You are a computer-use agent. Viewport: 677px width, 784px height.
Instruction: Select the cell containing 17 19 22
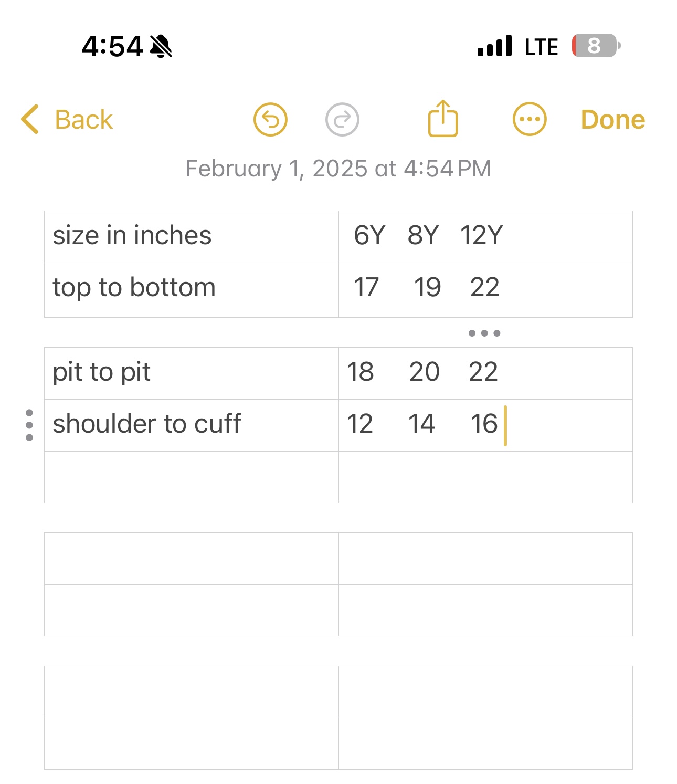point(485,290)
